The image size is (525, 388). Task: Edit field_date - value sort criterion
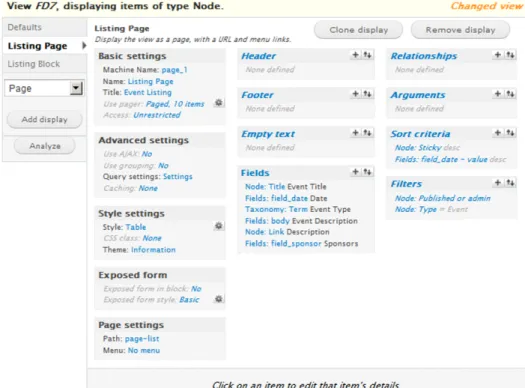[441, 159]
